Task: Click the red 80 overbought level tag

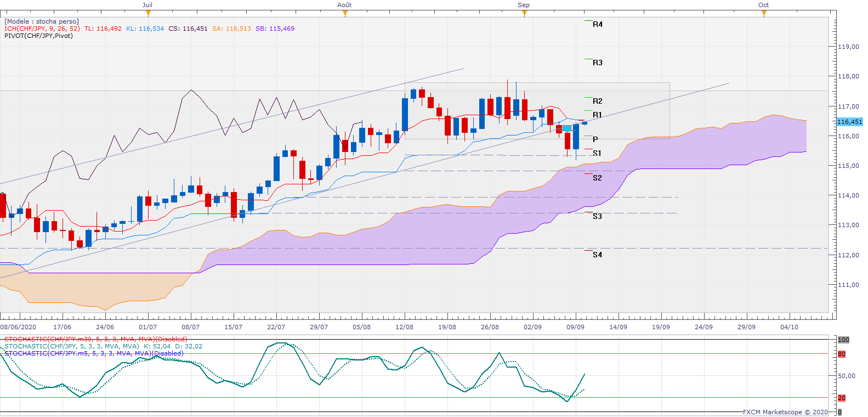Action: coord(842,354)
